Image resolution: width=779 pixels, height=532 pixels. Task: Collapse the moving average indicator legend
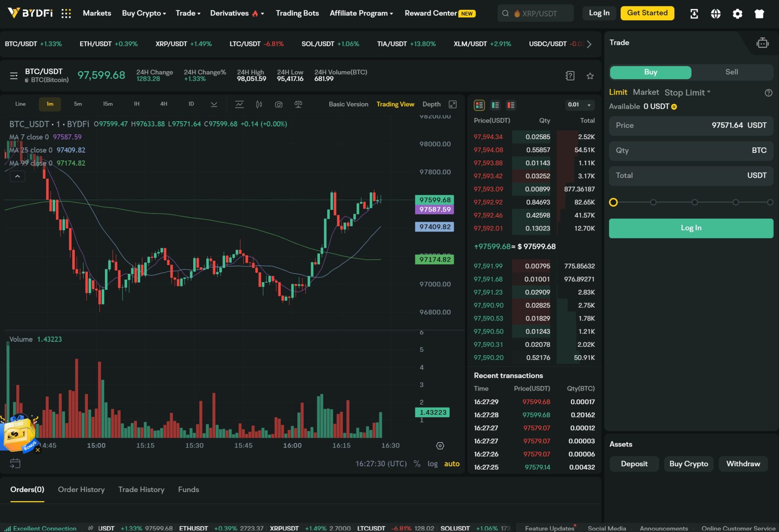[17, 176]
